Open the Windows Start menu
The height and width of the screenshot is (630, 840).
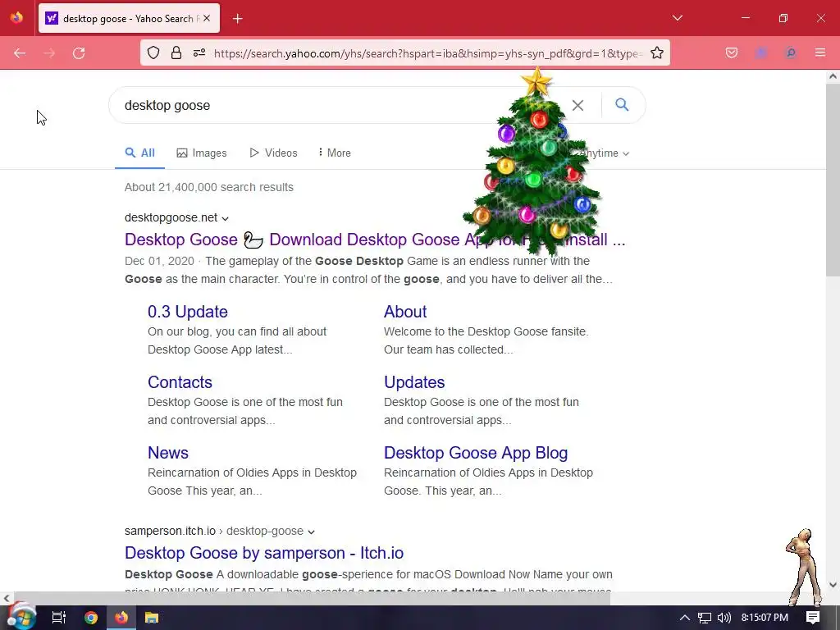click(21, 618)
